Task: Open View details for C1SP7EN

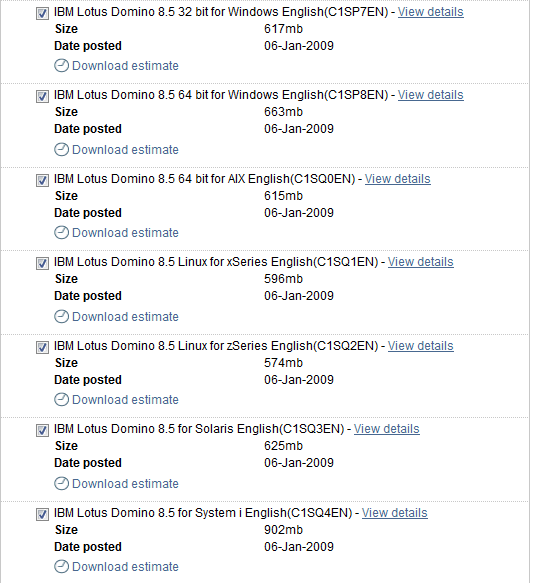Action: tap(431, 12)
